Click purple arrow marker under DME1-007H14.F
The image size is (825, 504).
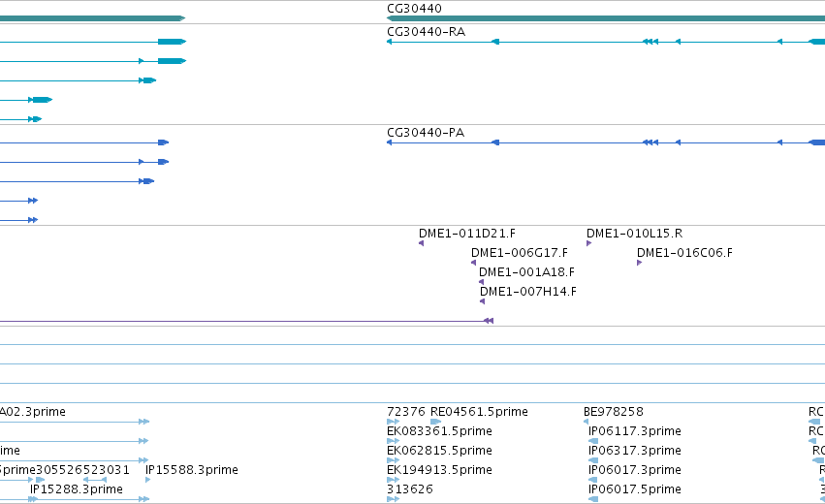pos(482,301)
